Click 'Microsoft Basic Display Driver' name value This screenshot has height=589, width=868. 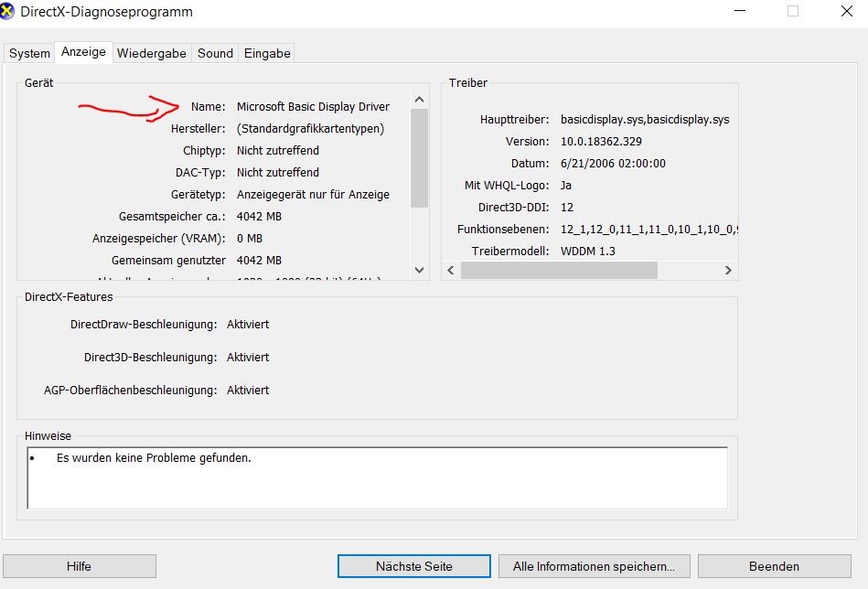pos(314,106)
